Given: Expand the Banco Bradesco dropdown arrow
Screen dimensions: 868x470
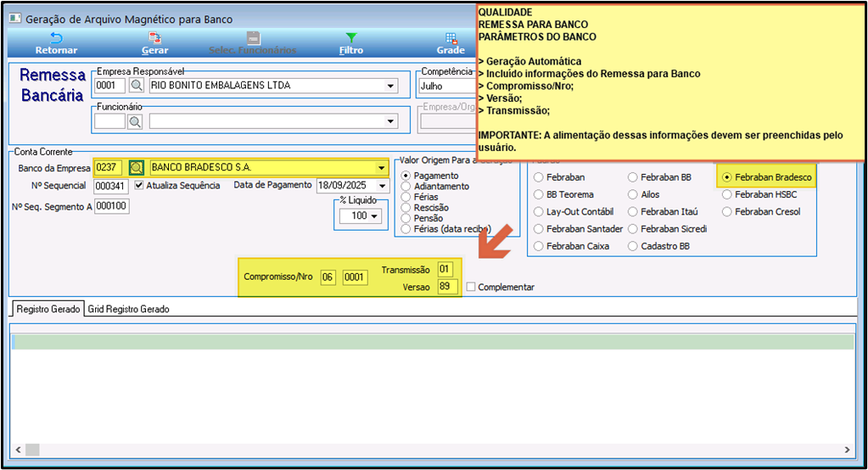Looking at the screenshot, I should (382, 167).
